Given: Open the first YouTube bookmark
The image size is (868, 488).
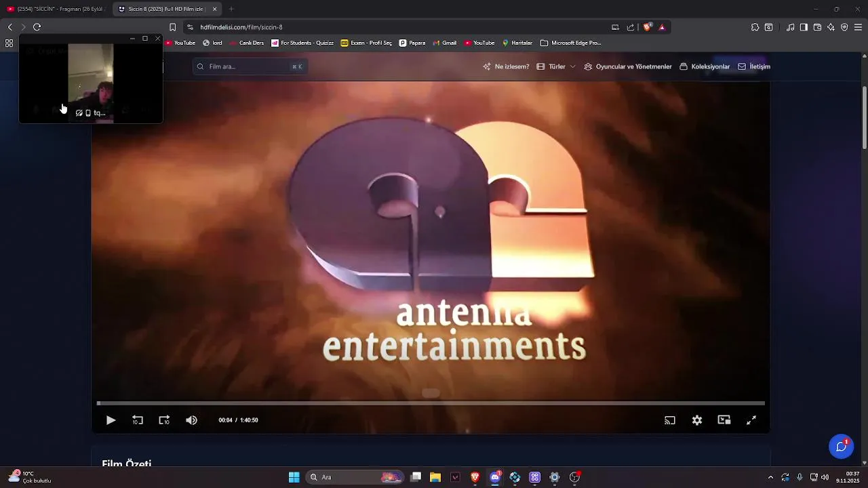Looking at the screenshot, I should click(180, 43).
